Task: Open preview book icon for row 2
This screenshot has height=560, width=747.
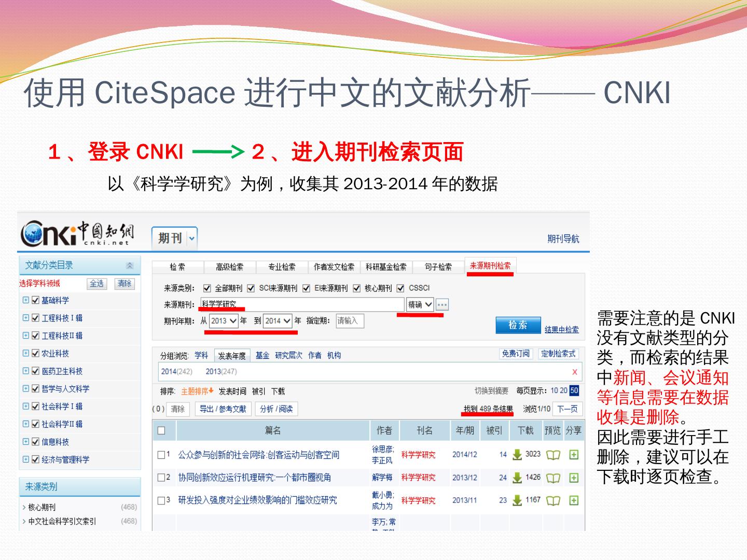Action: point(553,478)
